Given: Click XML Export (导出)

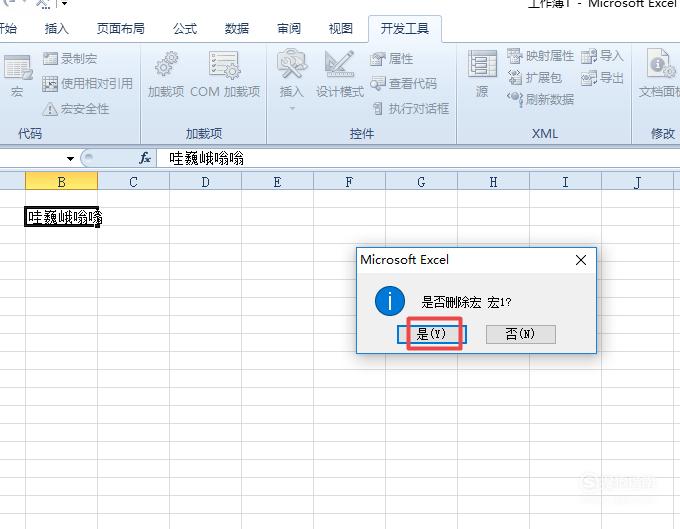Looking at the screenshot, I should (x=602, y=78).
